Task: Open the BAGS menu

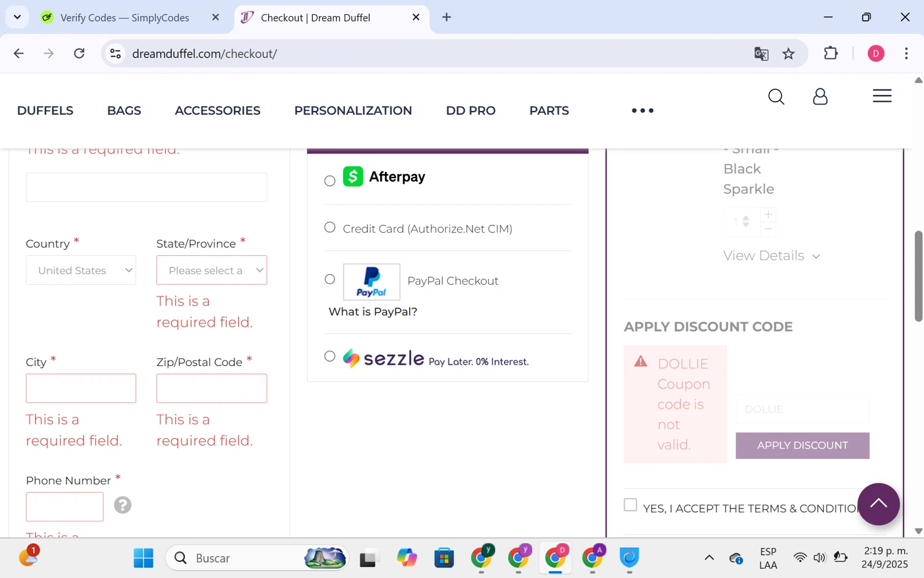Action: pyautogui.click(x=124, y=111)
